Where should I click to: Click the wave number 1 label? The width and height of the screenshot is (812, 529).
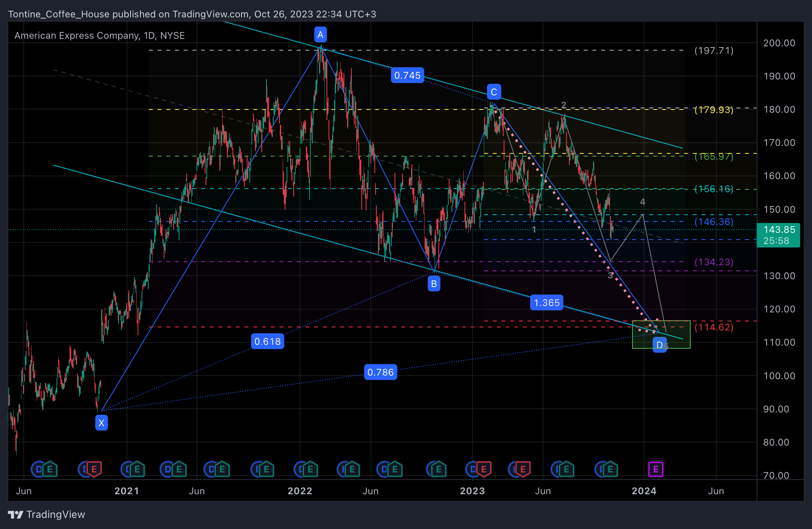[x=534, y=229]
